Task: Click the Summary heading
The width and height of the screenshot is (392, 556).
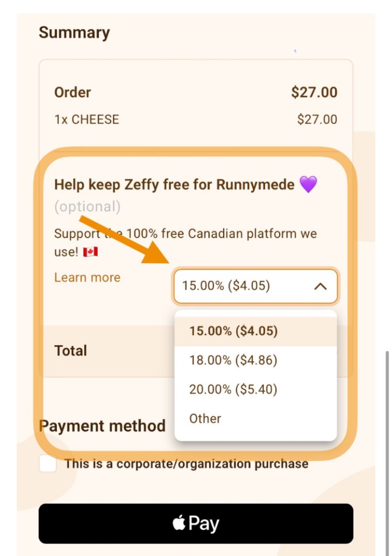Action: (x=74, y=33)
